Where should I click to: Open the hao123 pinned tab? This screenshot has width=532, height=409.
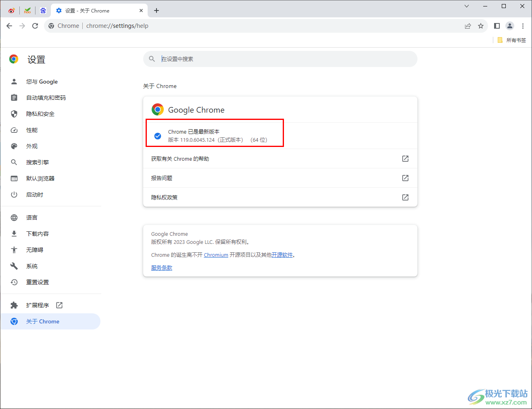[x=27, y=10]
